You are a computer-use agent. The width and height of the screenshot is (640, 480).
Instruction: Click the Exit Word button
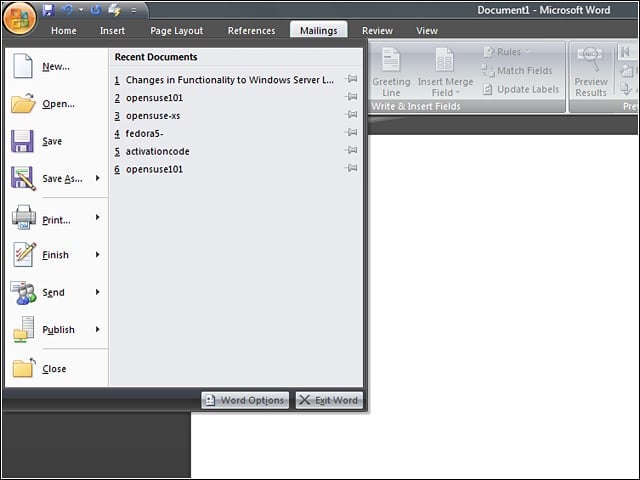[329, 400]
